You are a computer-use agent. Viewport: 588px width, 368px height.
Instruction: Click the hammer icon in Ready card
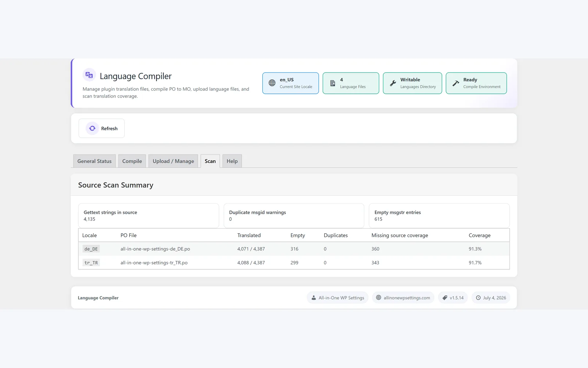456,83
